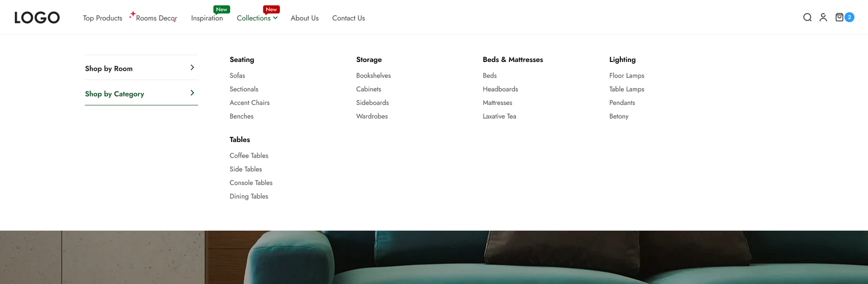
Task: Open the search icon in header
Action: coord(807,18)
